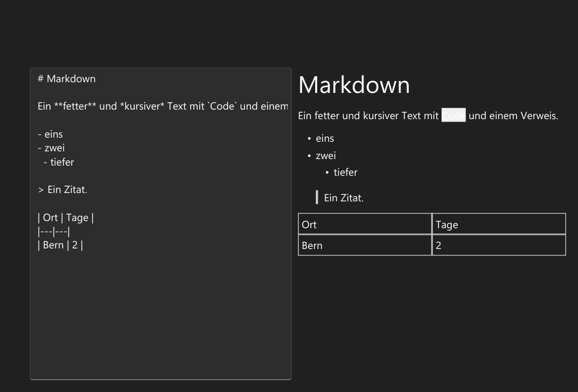Click the word 'fetter' in the preview paragraph
The image size is (578, 392).
point(327,116)
